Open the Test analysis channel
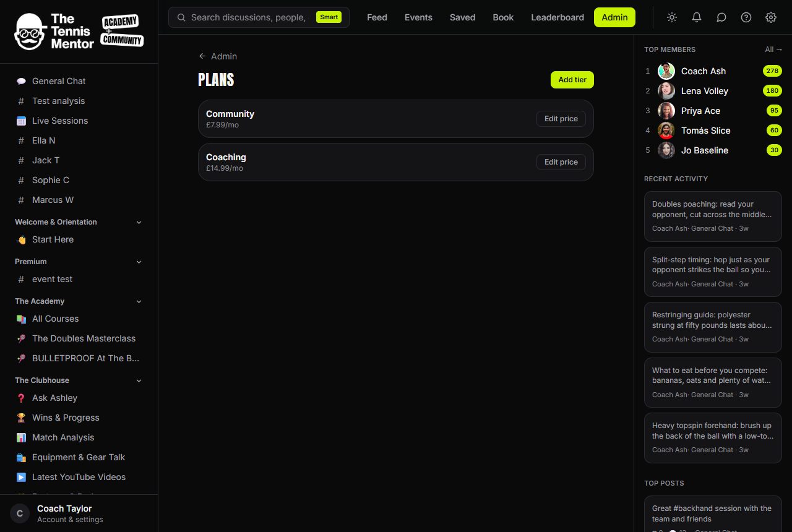 [x=79, y=101]
